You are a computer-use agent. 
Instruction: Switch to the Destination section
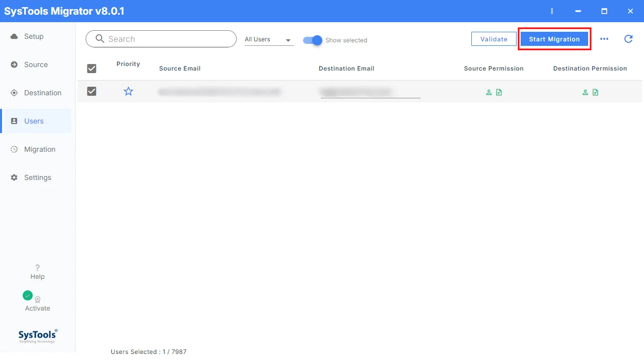(35, 93)
